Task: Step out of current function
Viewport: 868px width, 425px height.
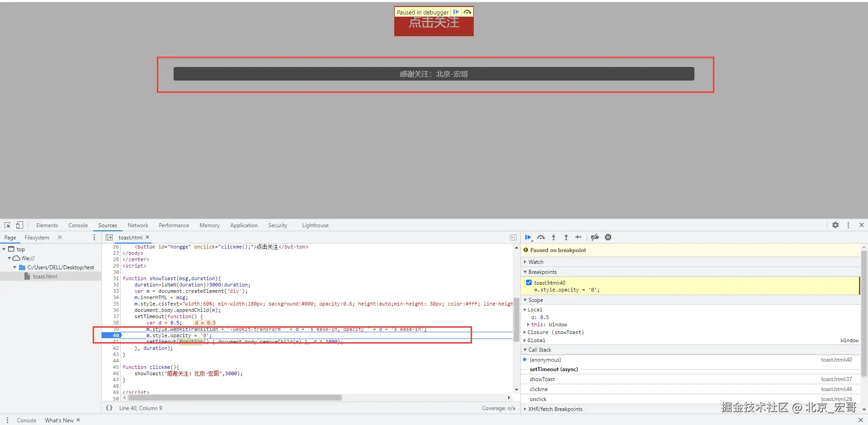Action: tap(566, 237)
